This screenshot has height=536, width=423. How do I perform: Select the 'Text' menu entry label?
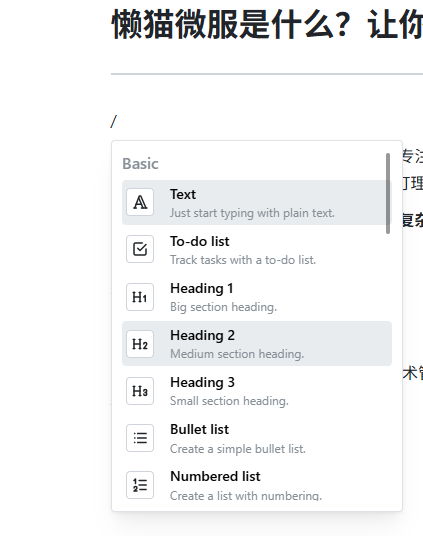(x=183, y=195)
